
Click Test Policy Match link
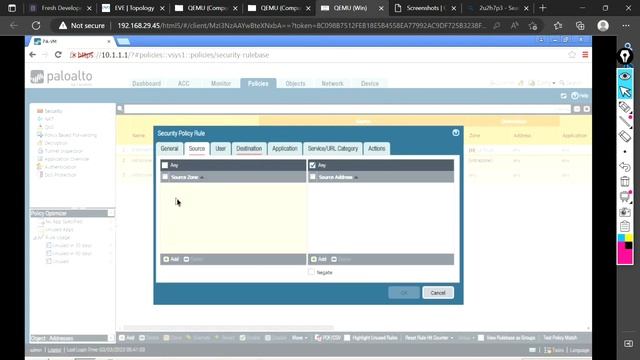click(560, 338)
